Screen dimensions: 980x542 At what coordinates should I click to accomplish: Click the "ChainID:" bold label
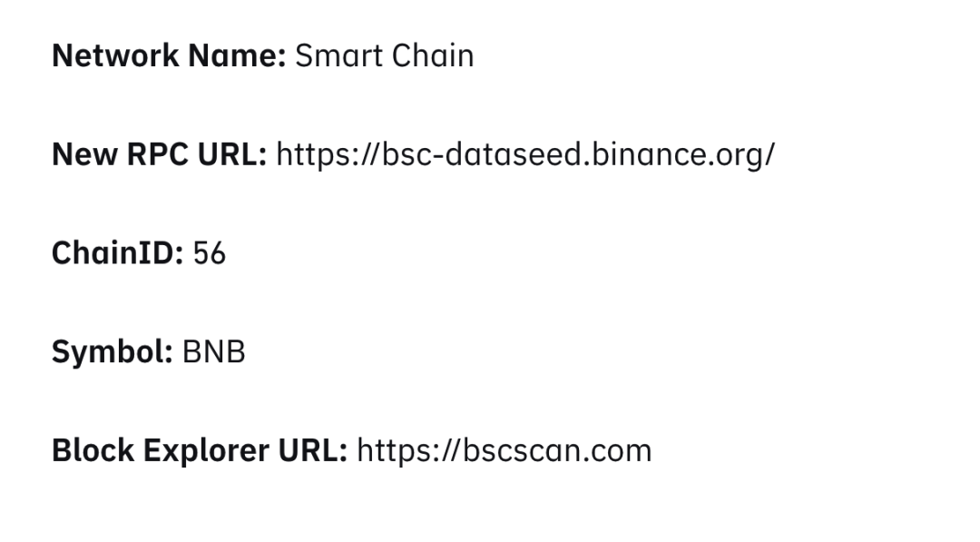pos(118,253)
